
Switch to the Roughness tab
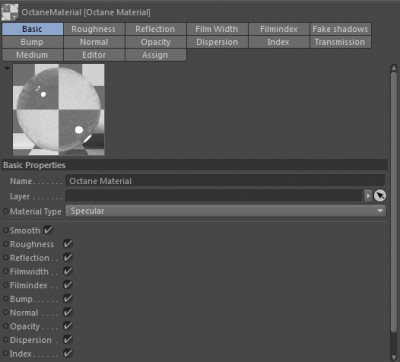[94, 29]
